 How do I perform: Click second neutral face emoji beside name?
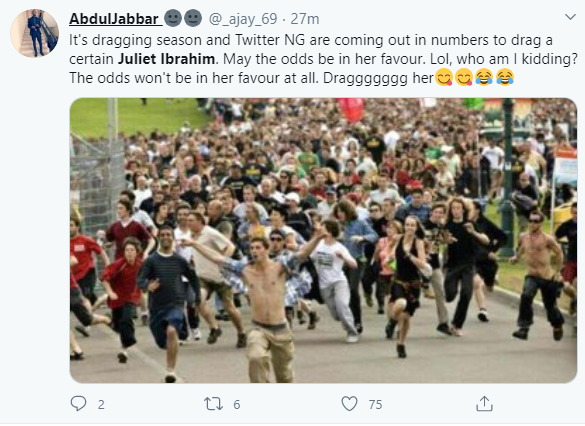tap(193, 18)
